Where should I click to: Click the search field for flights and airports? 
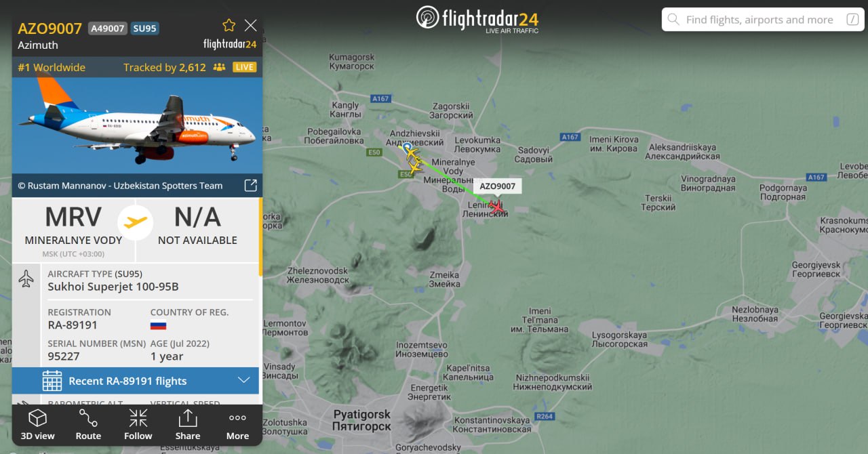pos(762,20)
